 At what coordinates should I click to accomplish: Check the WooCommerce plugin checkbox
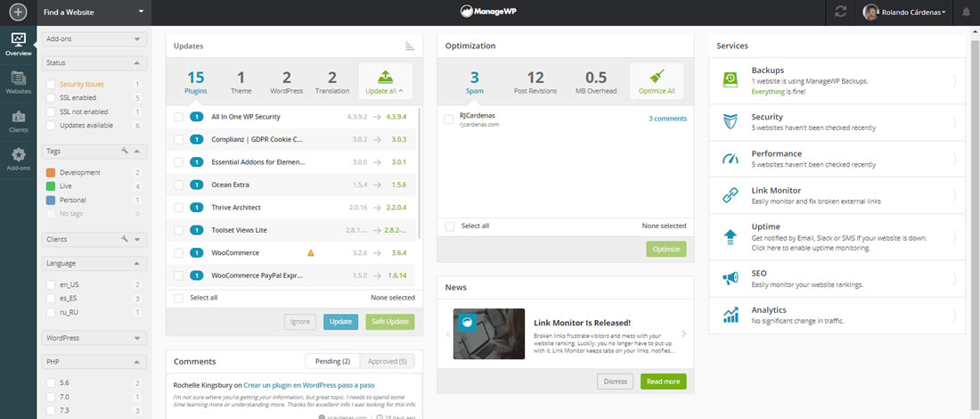tap(179, 252)
